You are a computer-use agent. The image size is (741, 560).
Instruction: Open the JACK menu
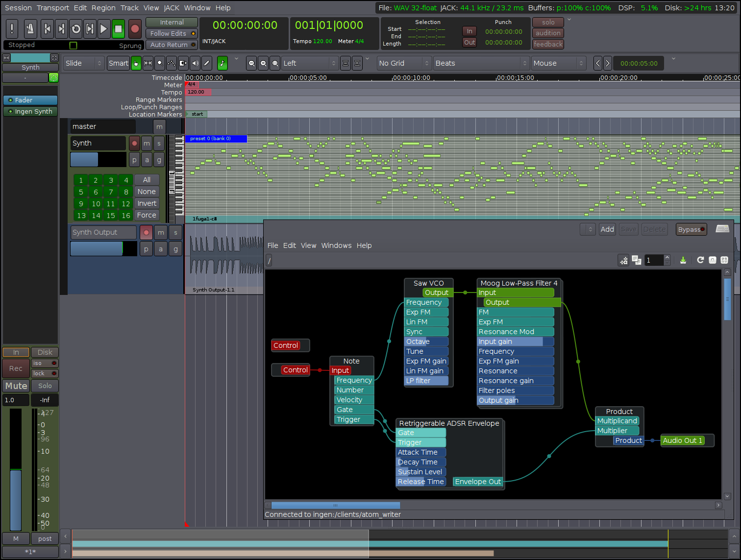tap(172, 8)
